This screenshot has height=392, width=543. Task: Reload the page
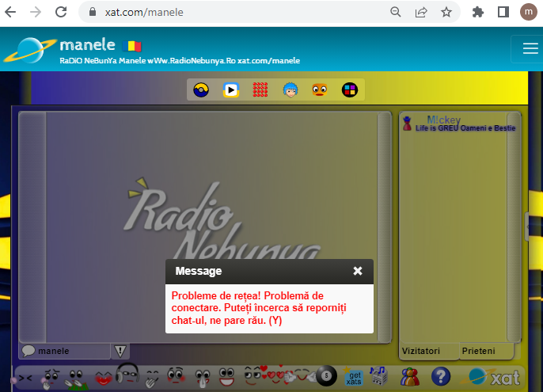pos(61,12)
